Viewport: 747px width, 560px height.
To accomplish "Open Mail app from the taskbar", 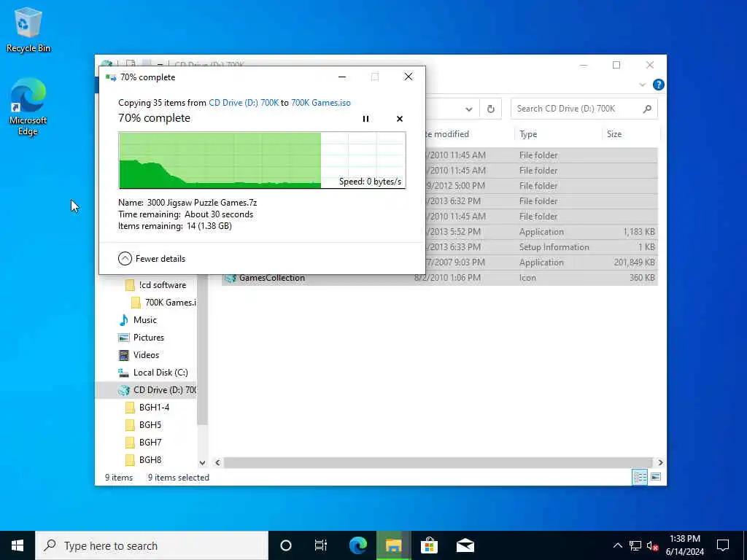I will (465, 545).
